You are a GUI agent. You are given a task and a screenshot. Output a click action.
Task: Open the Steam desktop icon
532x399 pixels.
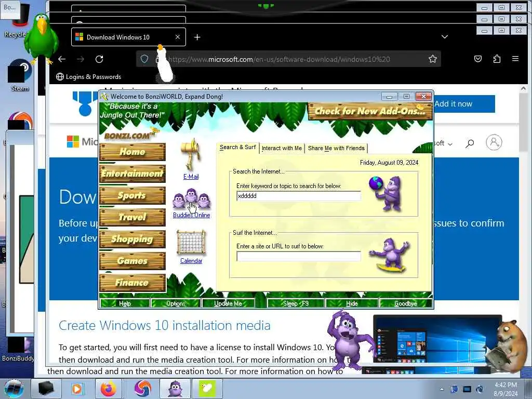pyautogui.click(x=20, y=75)
